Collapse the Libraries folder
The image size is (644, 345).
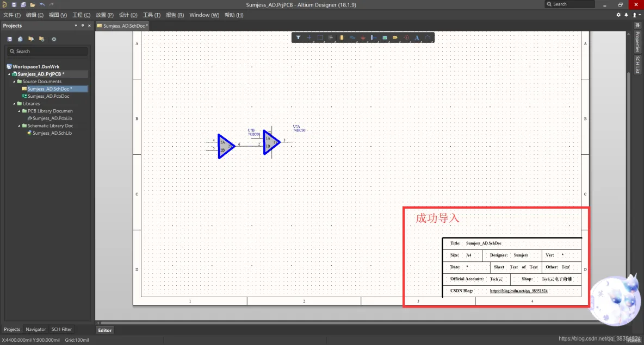tap(14, 104)
